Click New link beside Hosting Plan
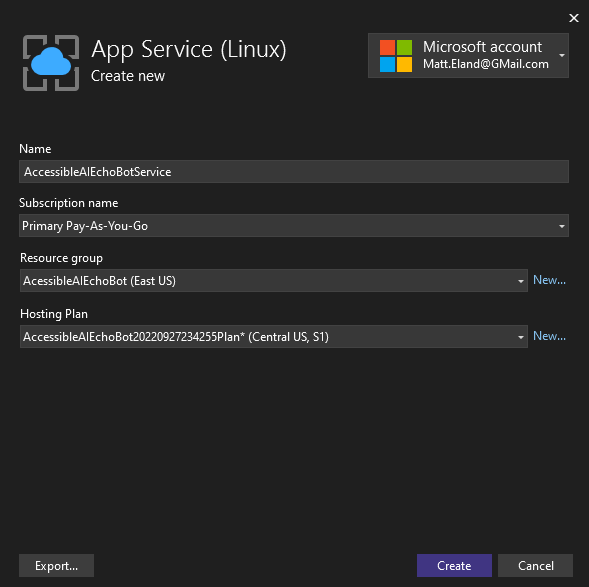 [x=549, y=336]
